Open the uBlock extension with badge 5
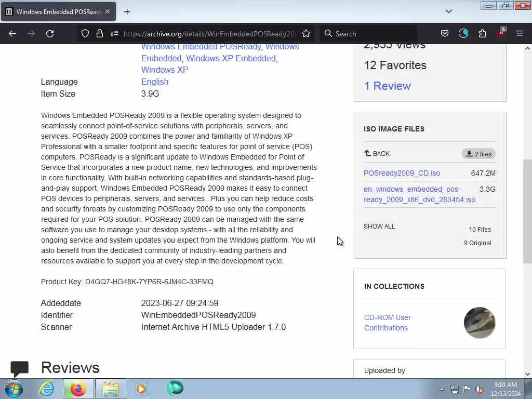This screenshot has height=399, width=532. click(501, 33)
